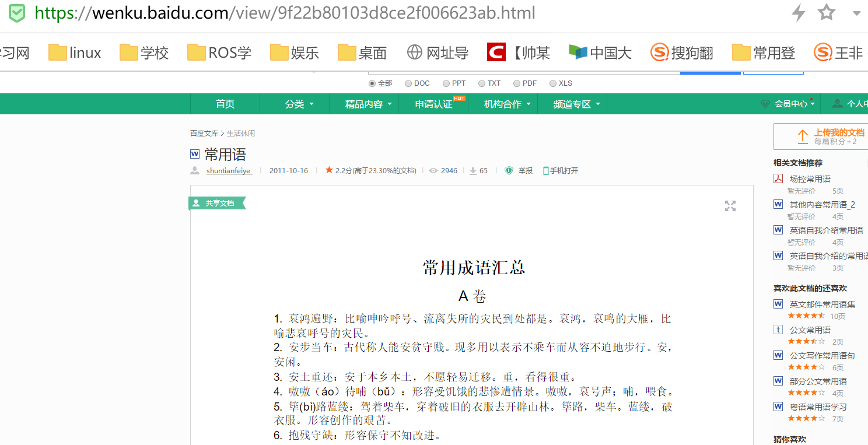
Task: Click the view count eye icon
Action: (x=433, y=171)
